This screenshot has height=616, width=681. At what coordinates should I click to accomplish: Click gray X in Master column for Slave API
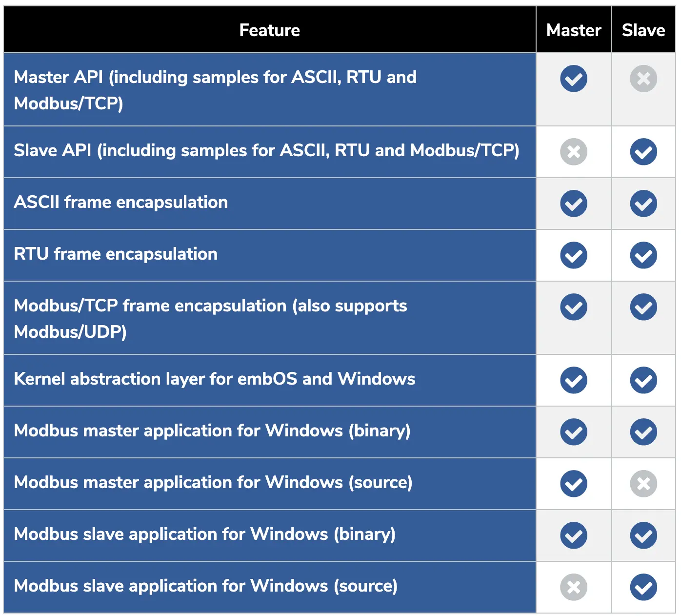tap(573, 152)
